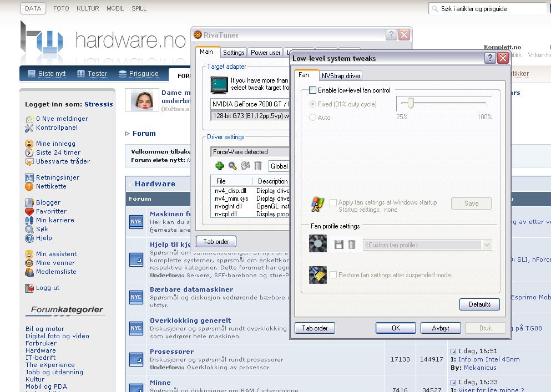Select the Auto fan radio button
The width and height of the screenshot is (551, 392).
(x=312, y=118)
